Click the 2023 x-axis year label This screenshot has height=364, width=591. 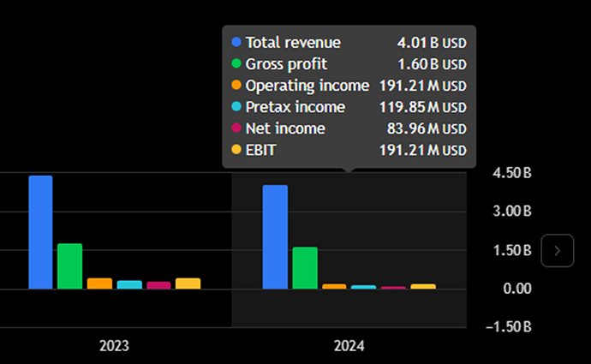click(x=114, y=347)
